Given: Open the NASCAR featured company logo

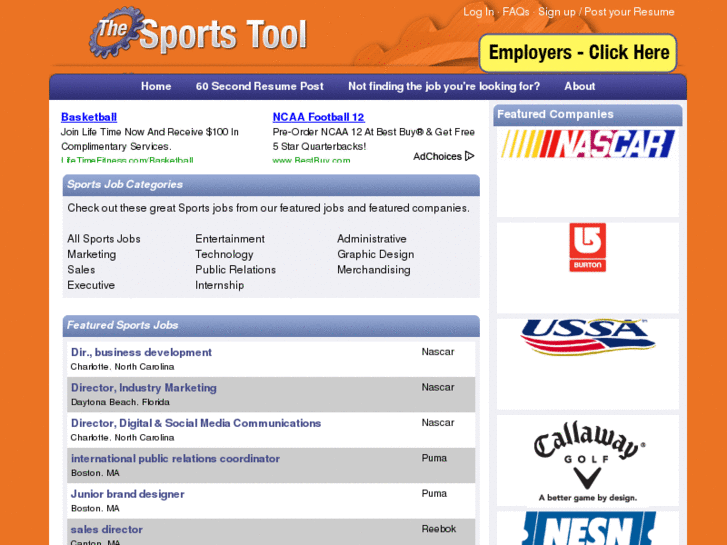Looking at the screenshot, I should [x=587, y=144].
